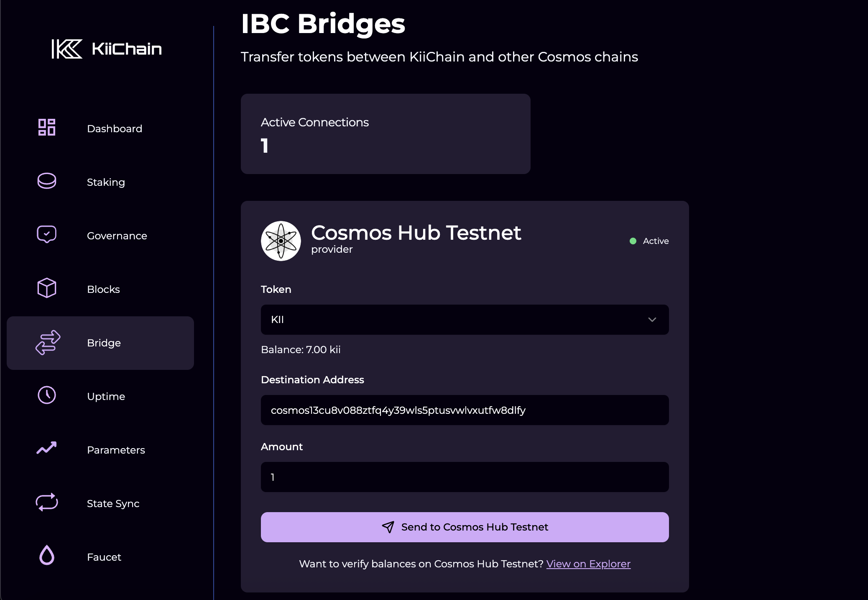Screen dimensions: 868x600
Task: Click the Governance speech bubble icon
Action: 47,234
